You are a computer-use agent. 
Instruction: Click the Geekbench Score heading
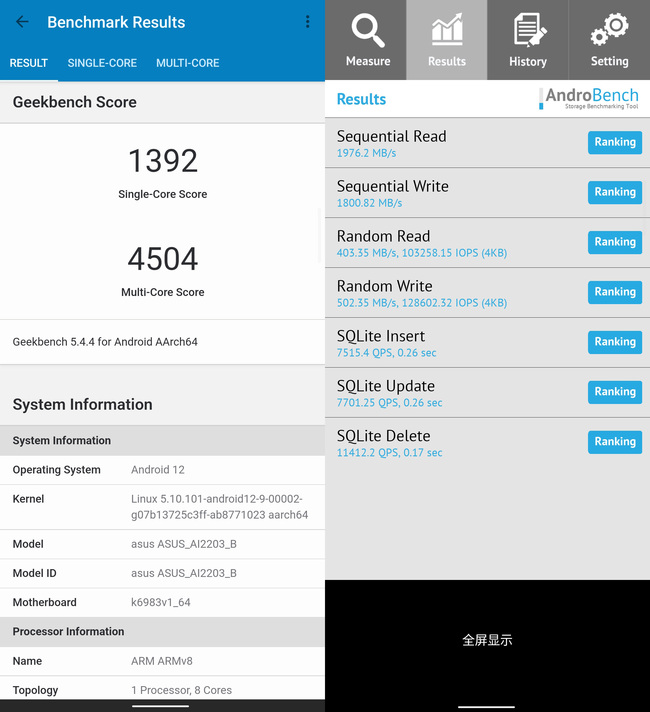74,102
